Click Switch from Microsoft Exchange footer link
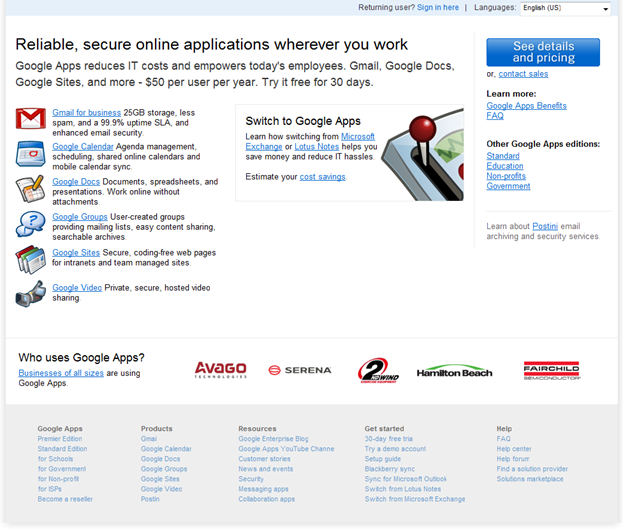 click(415, 499)
